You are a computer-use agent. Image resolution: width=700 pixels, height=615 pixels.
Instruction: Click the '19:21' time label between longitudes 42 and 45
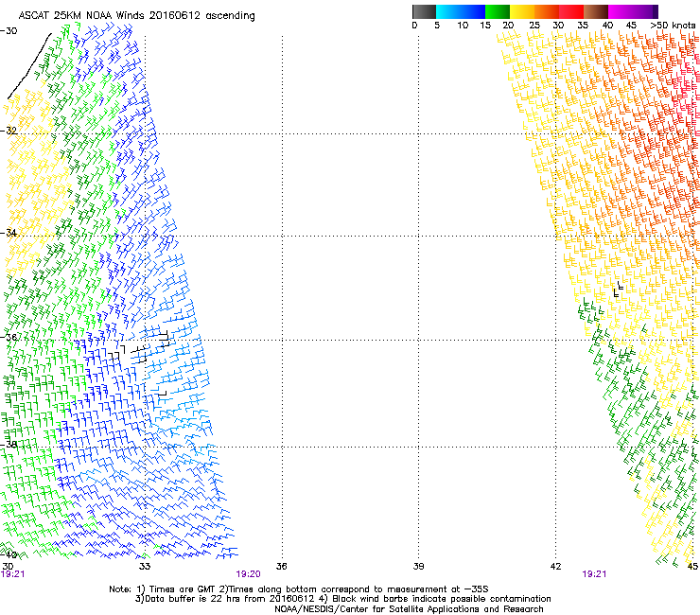point(594,574)
